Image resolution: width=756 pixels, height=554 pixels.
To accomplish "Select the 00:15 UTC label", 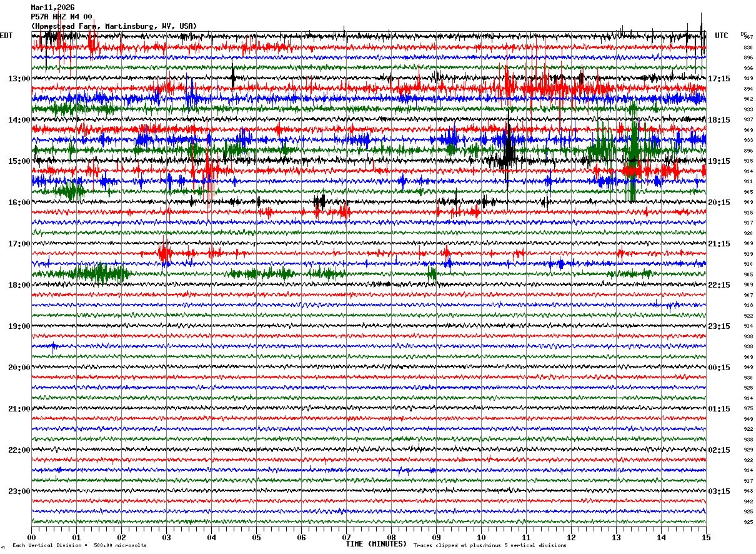I will coord(719,367).
